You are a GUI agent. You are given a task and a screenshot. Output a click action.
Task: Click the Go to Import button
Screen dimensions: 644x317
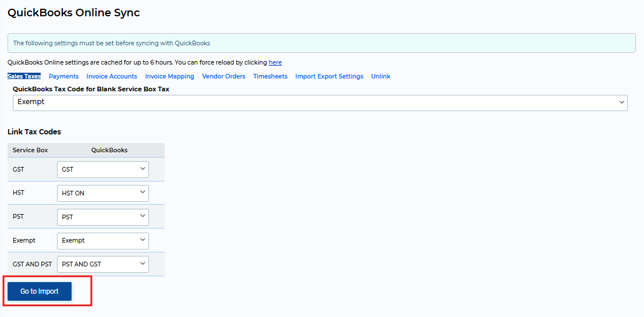pyautogui.click(x=40, y=291)
